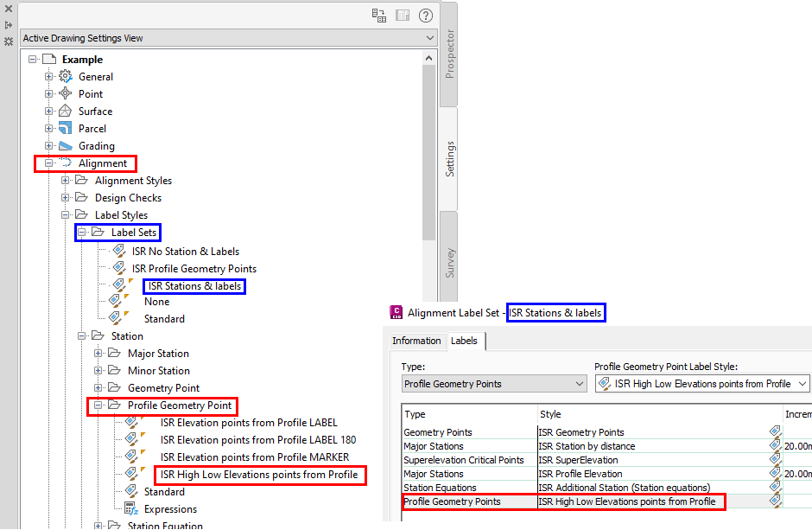The height and width of the screenshot is (530, 812).
Task: Select the Example drawing icon
Action: tap(48, 59)
